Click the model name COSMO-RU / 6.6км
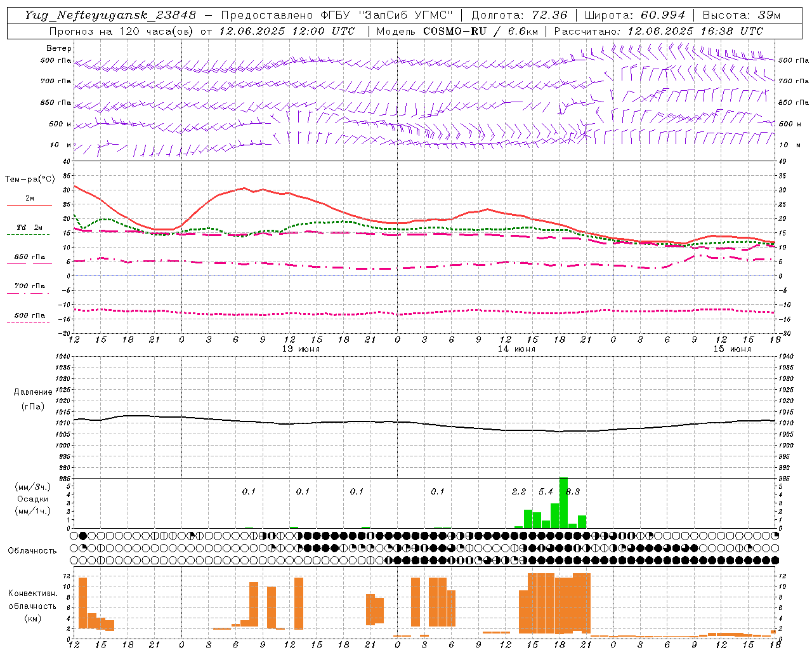 click(x=480, y=31)
